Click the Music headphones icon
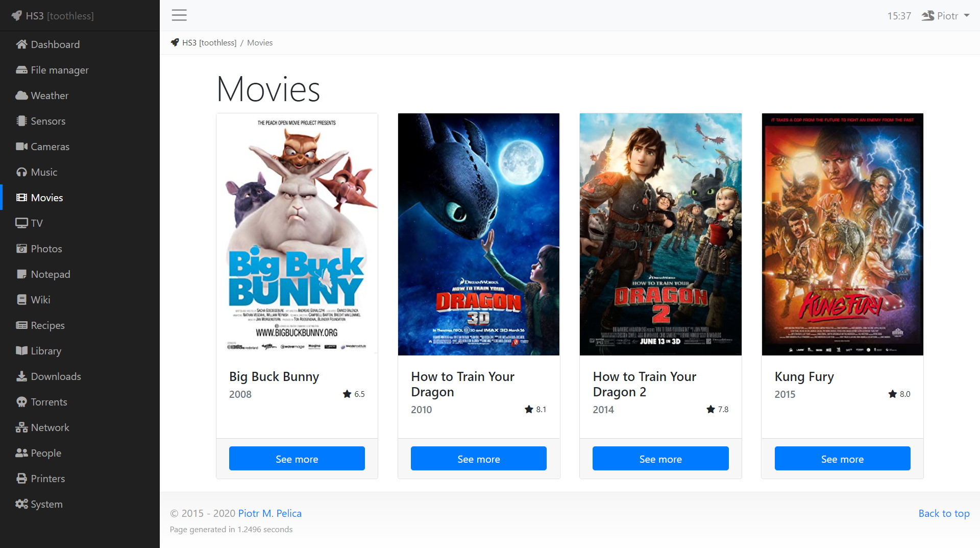This screenshot has width=980, height=548. tap(21, 172)
